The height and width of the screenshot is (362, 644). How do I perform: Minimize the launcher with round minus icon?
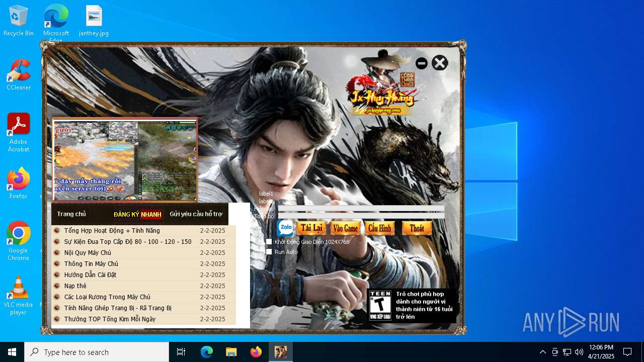[x=422, y=63]
